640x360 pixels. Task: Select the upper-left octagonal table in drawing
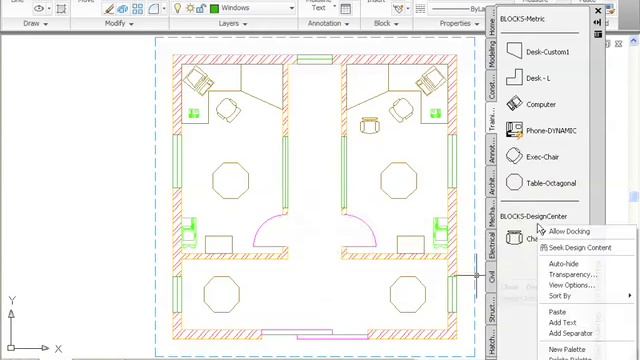(x=231, y=180)
